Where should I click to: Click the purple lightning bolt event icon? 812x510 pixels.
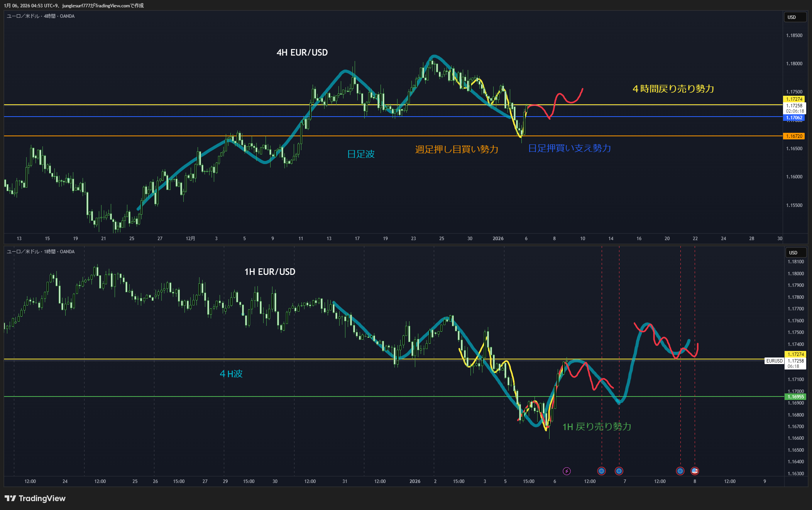(567, 471)
